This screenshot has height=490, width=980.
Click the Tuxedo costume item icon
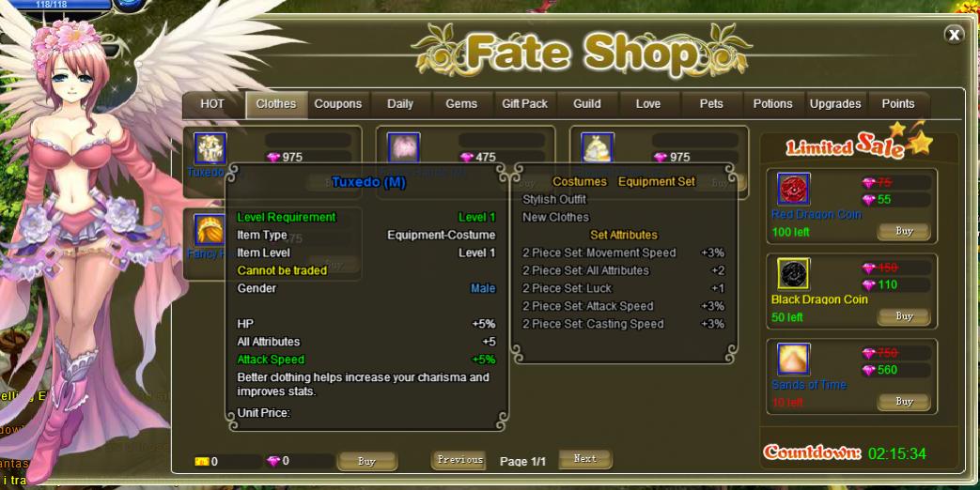210,148
